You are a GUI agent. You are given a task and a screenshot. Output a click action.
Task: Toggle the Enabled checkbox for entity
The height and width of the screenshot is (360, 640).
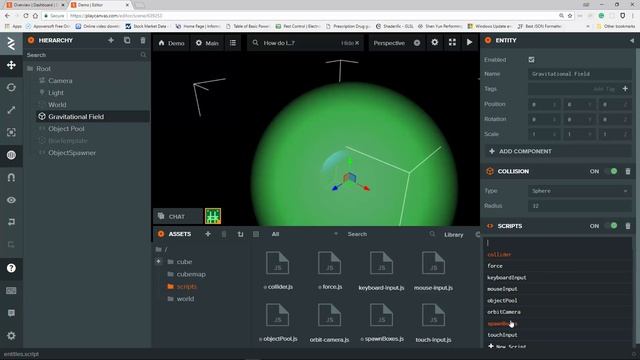531,60
